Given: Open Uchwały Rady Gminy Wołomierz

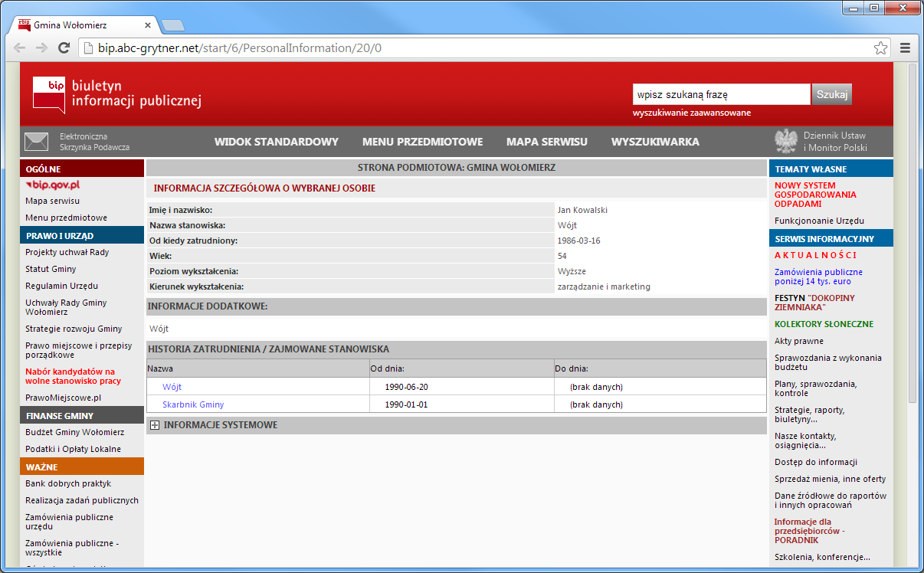Looking at the screenshot, I should pos(66,307).
